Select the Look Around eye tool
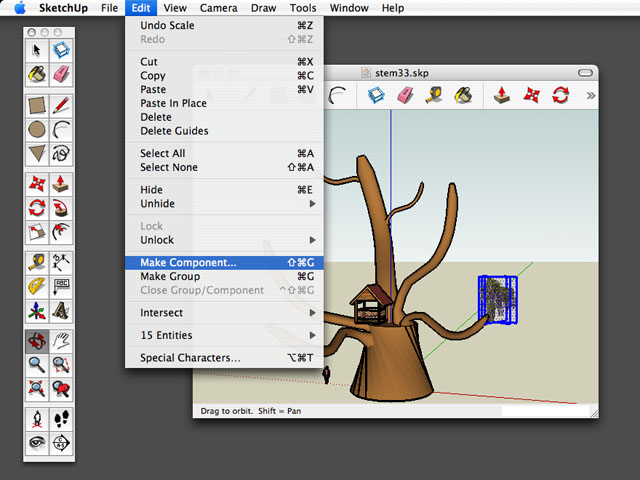640x480 pixels. pyautogui.click(x=37, y=443)
